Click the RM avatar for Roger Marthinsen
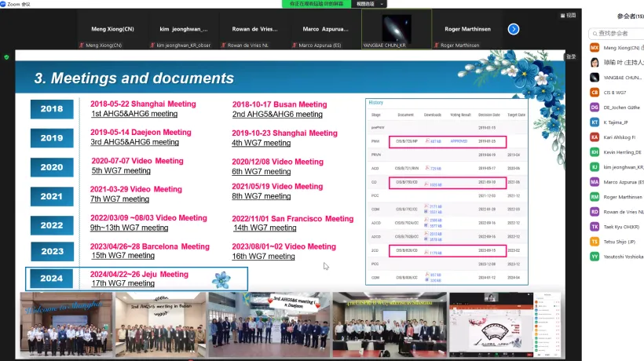This screenshot has width=644, height=361. [595, 197]
